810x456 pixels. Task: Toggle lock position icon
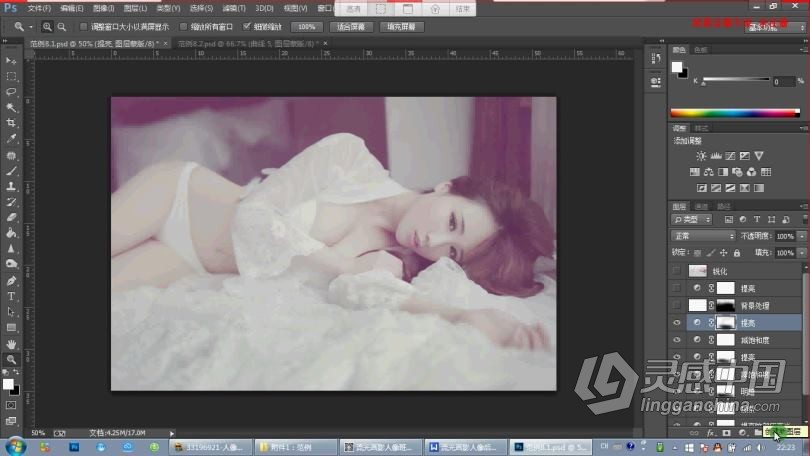[x=723, y=253]
